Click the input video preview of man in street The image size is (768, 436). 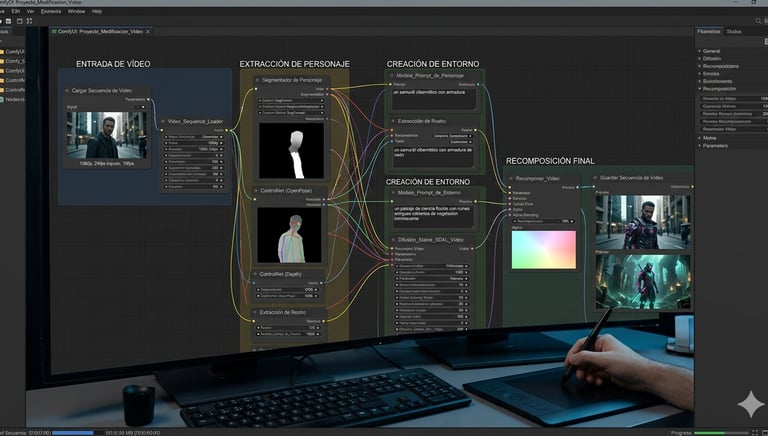pyautogui.click(x=106, y=135)
